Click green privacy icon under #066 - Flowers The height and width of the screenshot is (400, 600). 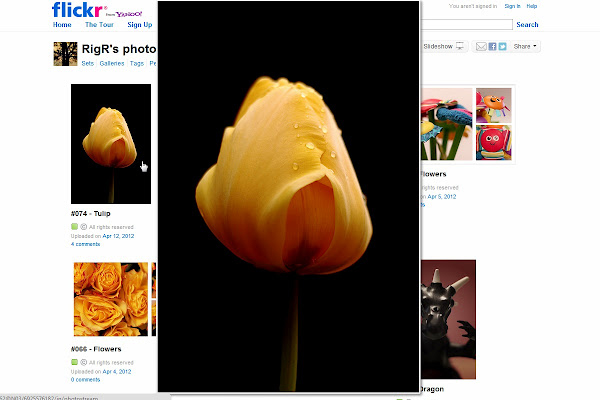74,362
